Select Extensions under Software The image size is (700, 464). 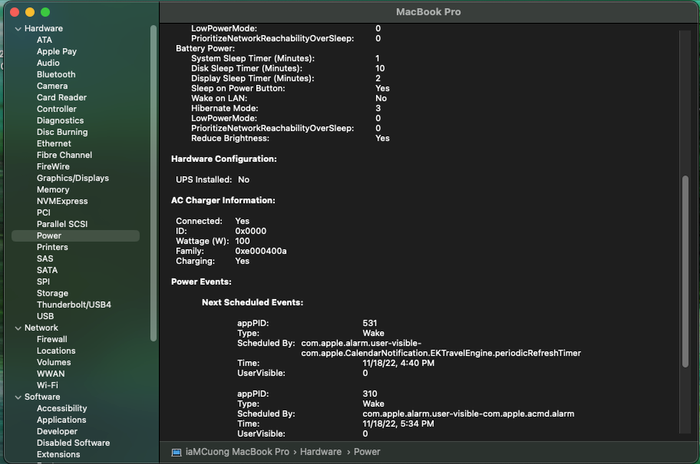coord(58,455)
